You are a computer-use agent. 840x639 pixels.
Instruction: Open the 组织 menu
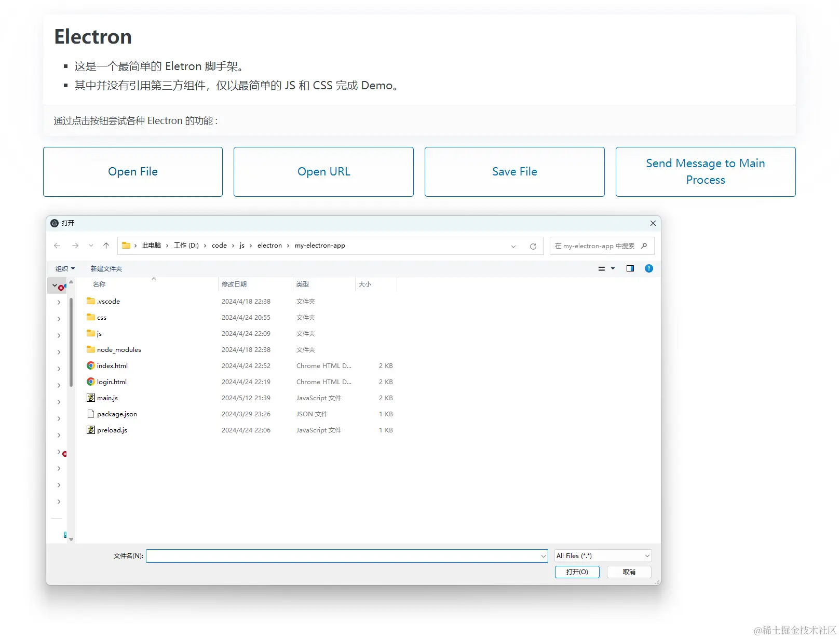click(65, 268)
